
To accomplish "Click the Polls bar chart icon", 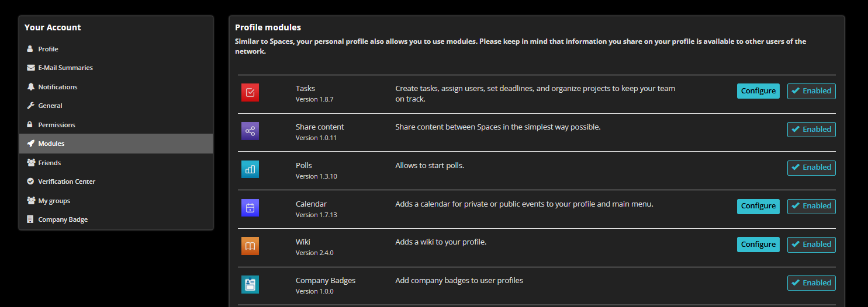I will (250, 169).
